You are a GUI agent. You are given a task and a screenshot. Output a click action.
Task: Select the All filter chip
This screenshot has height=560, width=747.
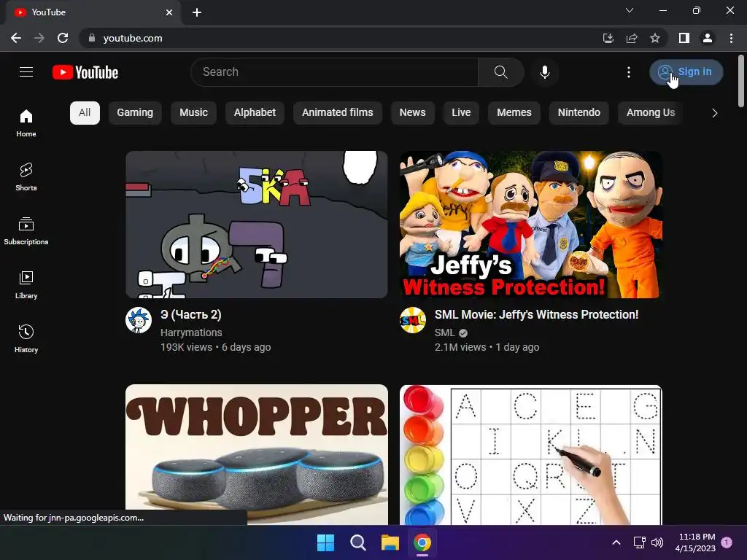click(x=85, y=113)
